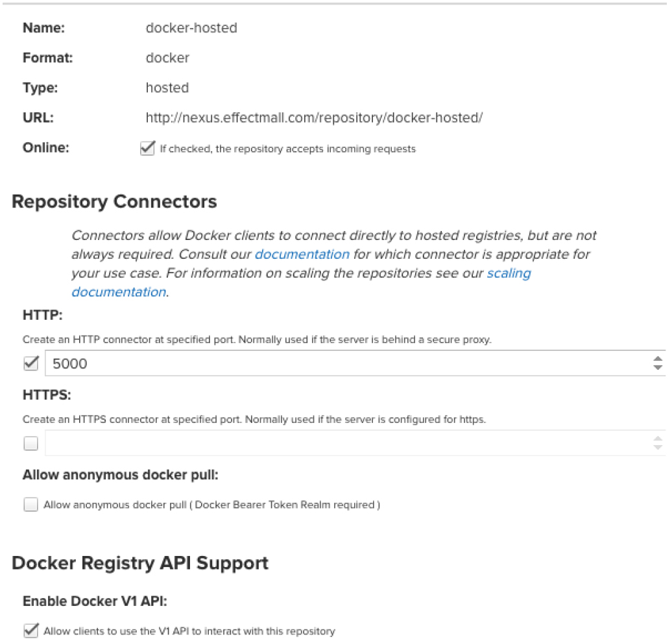Toggle the HTTP connector checkbox
The height and width of the screenshot is (641, 672).
(x=31, y=363)
